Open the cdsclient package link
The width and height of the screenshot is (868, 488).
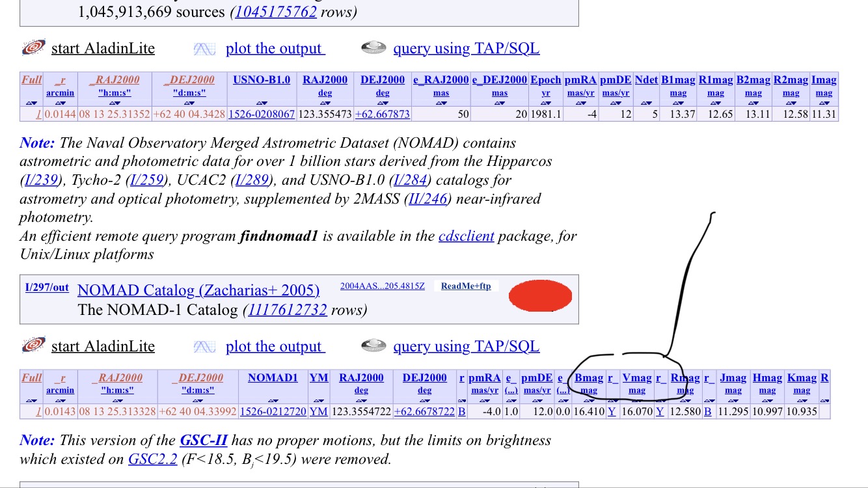tap(467, 236)
